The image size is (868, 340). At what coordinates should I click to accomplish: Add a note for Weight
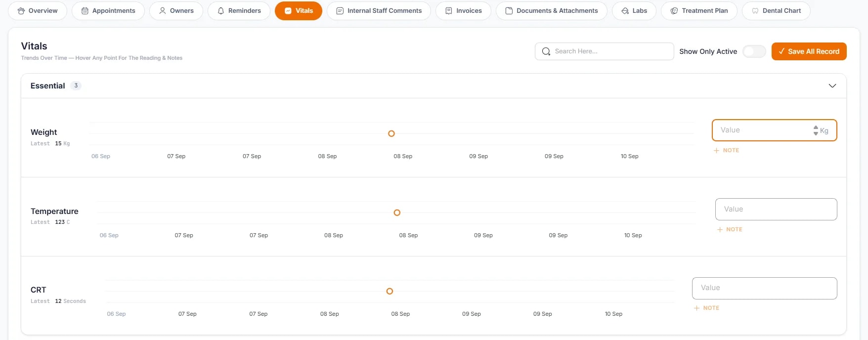pyautogui.click(x=726, y=150)
